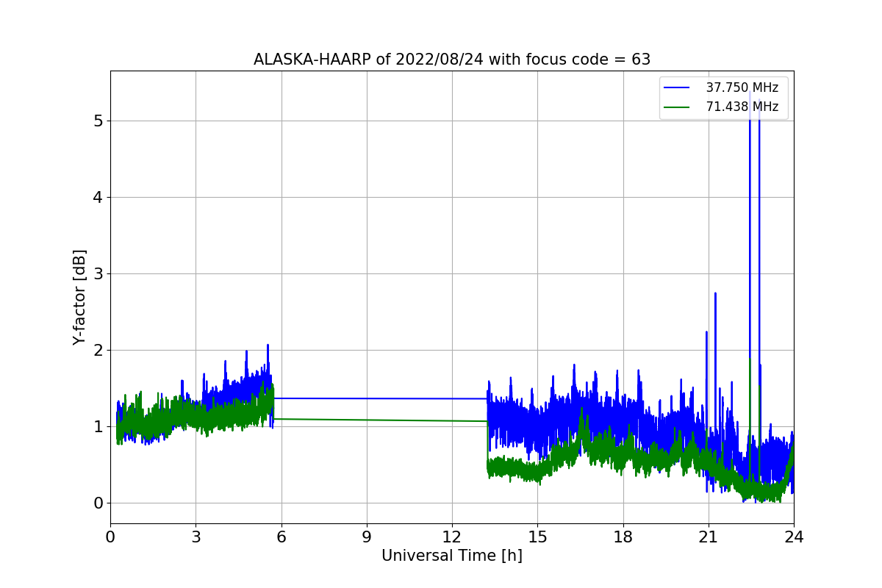The height and width of the screenshot is (588, 882).
Task: Click the 'Y-factor [dB]' axis label
Action: pos(79,298)
